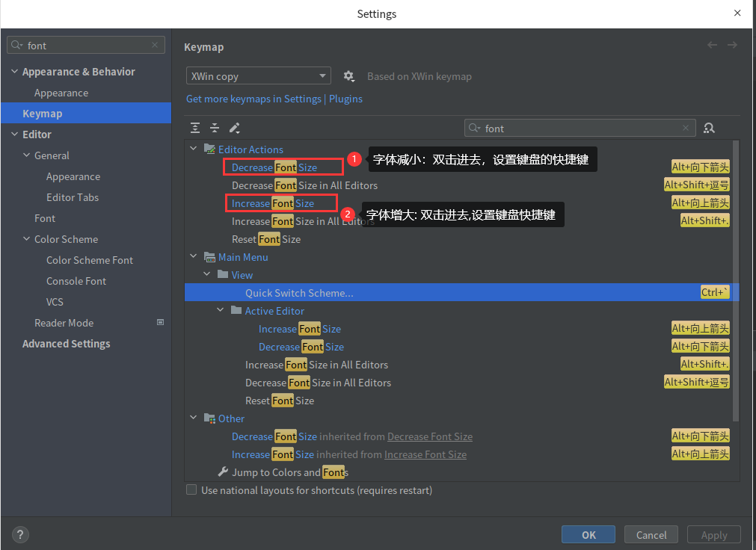Select Reset Font Size under Editor Actions

[266, 239]
